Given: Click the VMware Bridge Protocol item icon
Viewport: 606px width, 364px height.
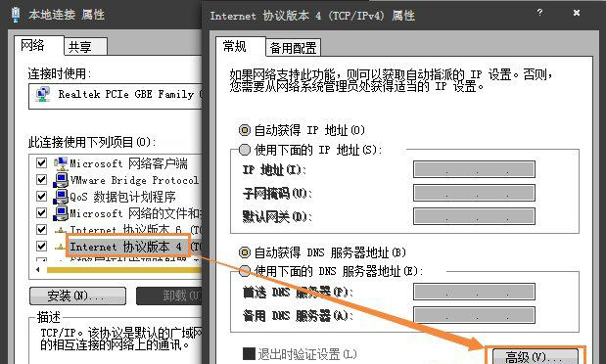Looking at the screenshot, I should [61, 180].
